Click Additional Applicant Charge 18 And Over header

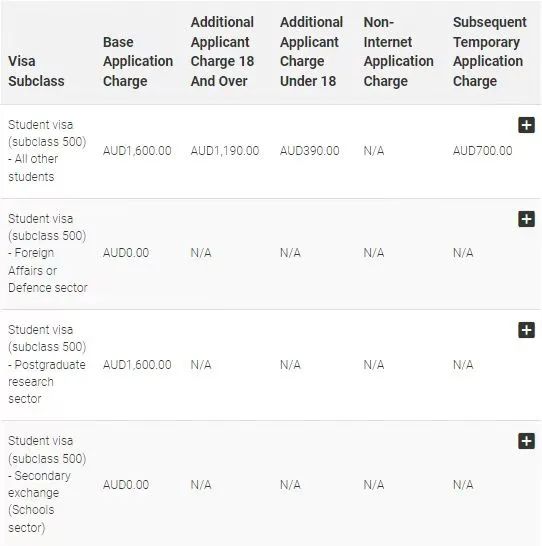pyautogui.click(x=222, y=52)
